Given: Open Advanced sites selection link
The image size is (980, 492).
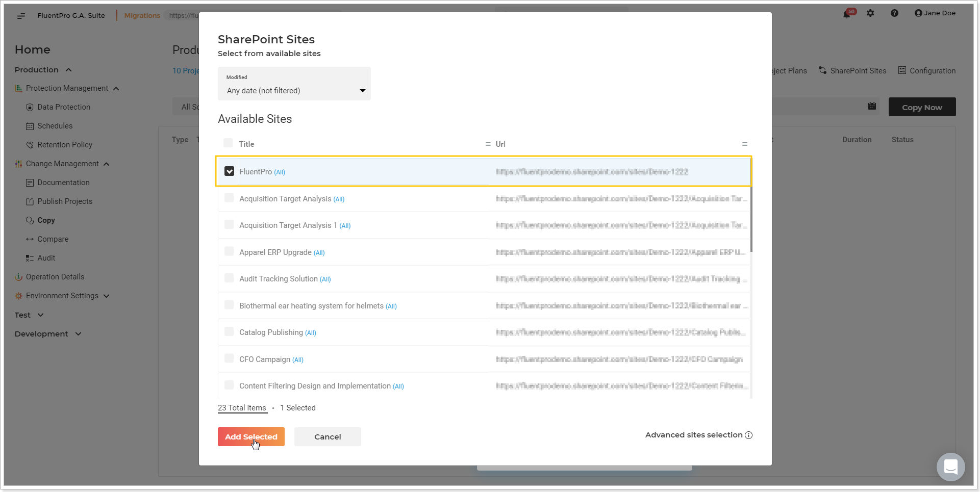Looking at the screenshot, I should tap(694, 435).
